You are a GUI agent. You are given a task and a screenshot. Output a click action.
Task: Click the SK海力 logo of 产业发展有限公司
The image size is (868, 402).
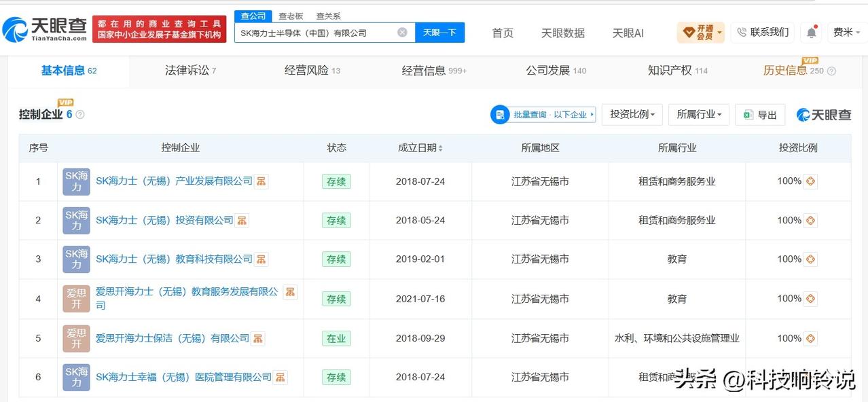[76, 181]
